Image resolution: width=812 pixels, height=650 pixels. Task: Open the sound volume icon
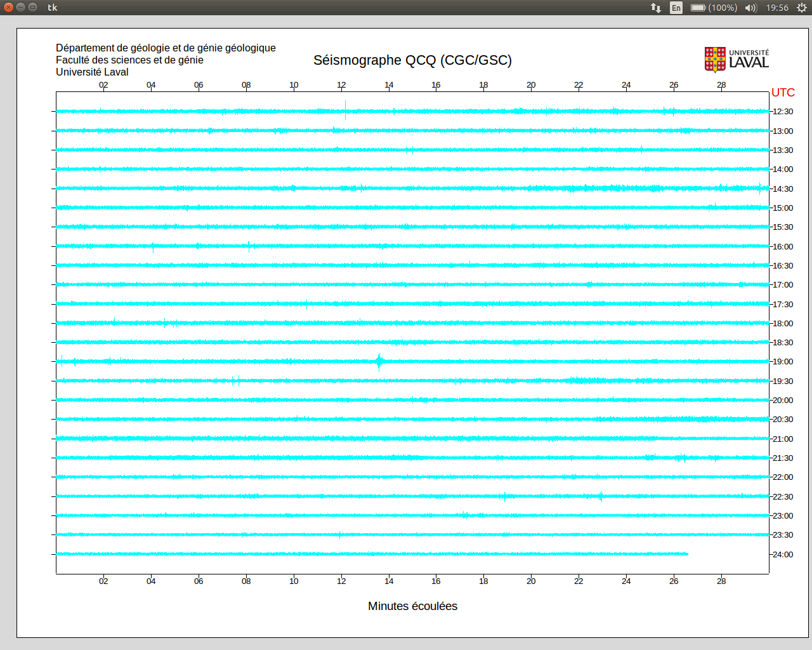[x=751, y=8]
